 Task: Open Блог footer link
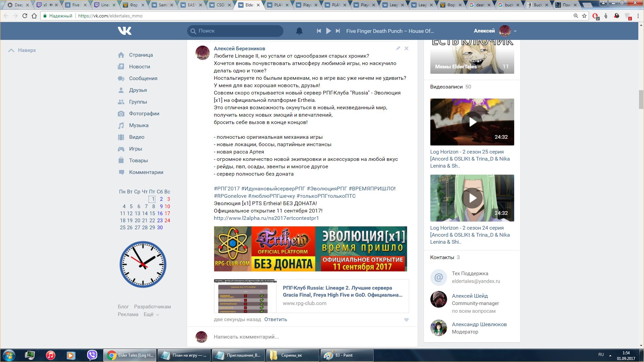click(123, 307)
